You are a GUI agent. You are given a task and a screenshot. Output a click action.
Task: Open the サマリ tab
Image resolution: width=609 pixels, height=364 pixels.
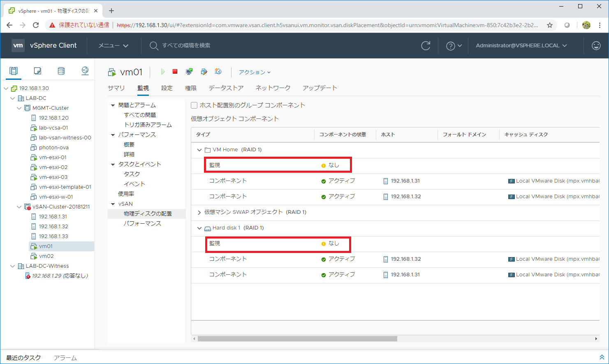click(116, 88)
